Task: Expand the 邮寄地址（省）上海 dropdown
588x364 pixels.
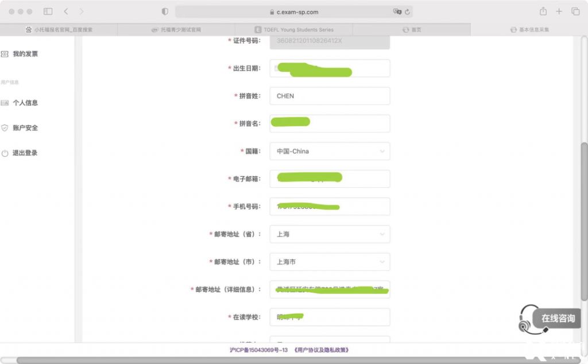Action: (x=330, y=234)
